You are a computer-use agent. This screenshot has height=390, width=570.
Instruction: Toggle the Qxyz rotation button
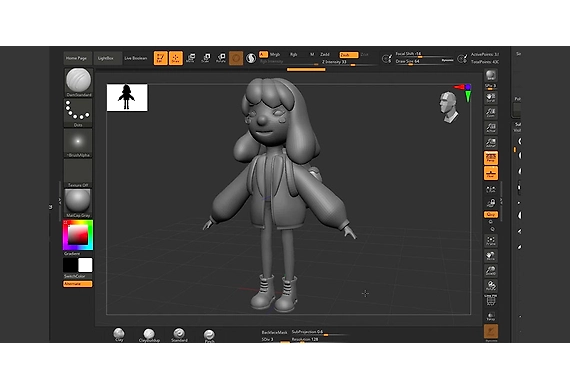tap(491, 214)
